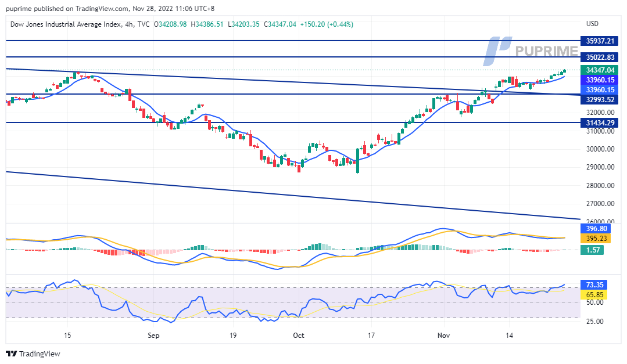
Task: Click the high price H34386.51 value
Action: (207, 24)
